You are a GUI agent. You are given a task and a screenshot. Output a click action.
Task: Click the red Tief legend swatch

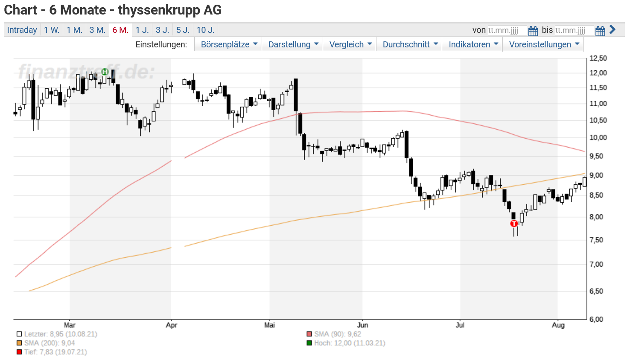click(19, 352)
